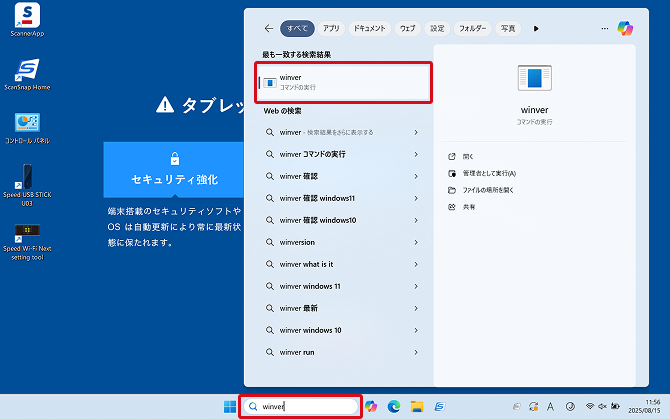This screenshot has height=419, width=670.
Task: Expand the 'winver what is it' suggestion arrow
Action: pyautogui.click(x=415, y=264)
